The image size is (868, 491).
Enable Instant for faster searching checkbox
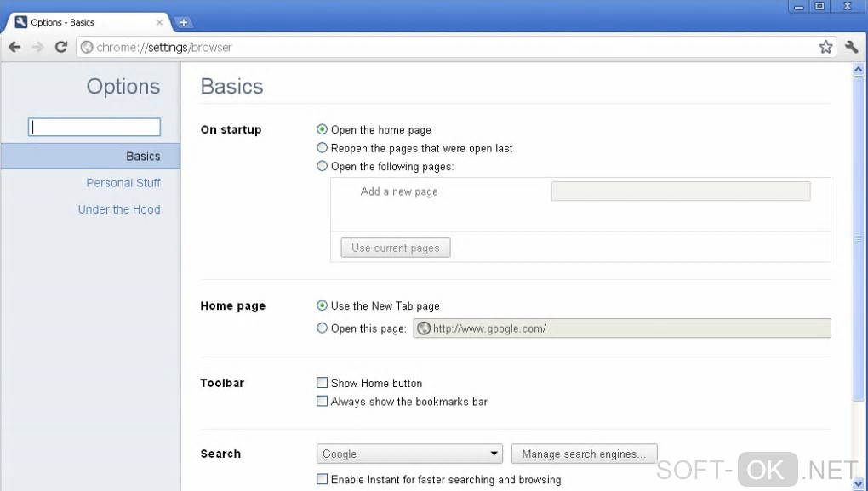pyautogui.click(x=323, y=480)
